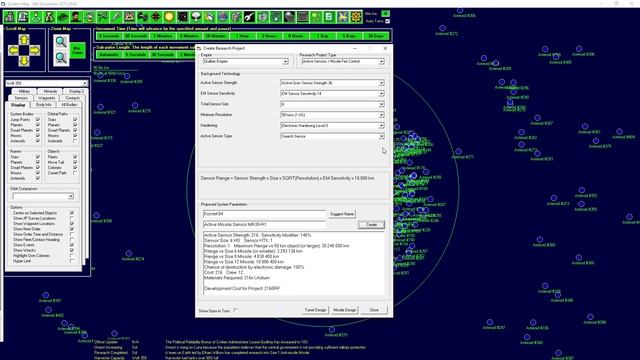Open the commander portrait toolbar icon
This screenshot has height=360, width=640.
(x=76, y=17)
